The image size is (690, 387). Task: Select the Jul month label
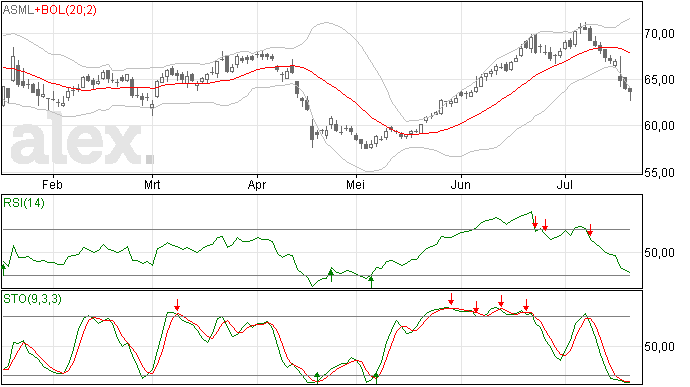(565, 184)
